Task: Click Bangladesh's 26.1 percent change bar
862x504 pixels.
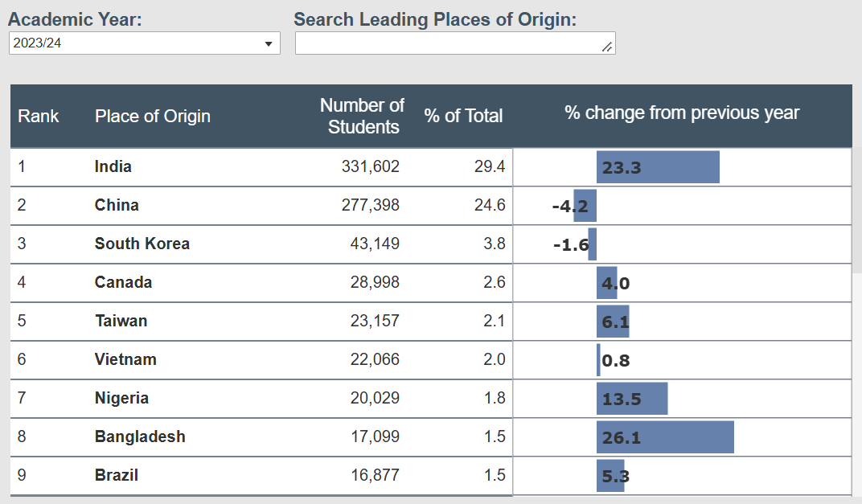Action: (665, 437)
